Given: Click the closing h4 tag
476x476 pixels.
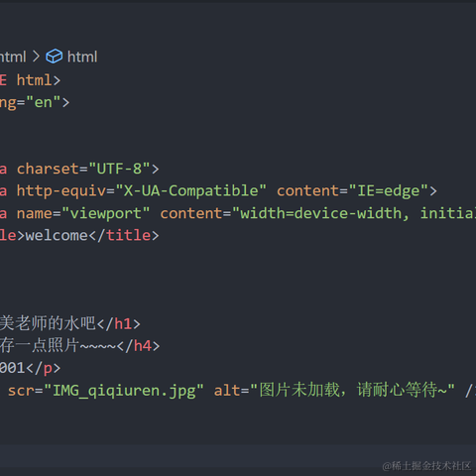Looking at the screenshot, I should pyautogui.click(x=138, y=346).
